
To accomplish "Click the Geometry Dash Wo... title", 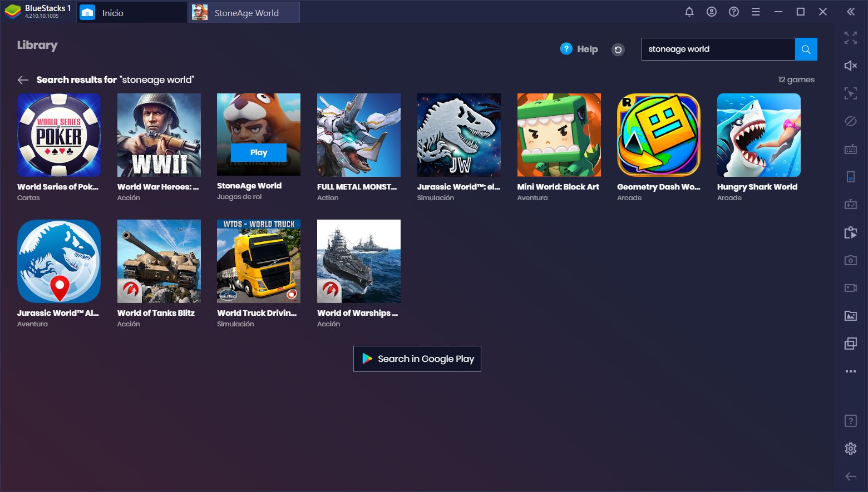I will click(x=659, y=187).
